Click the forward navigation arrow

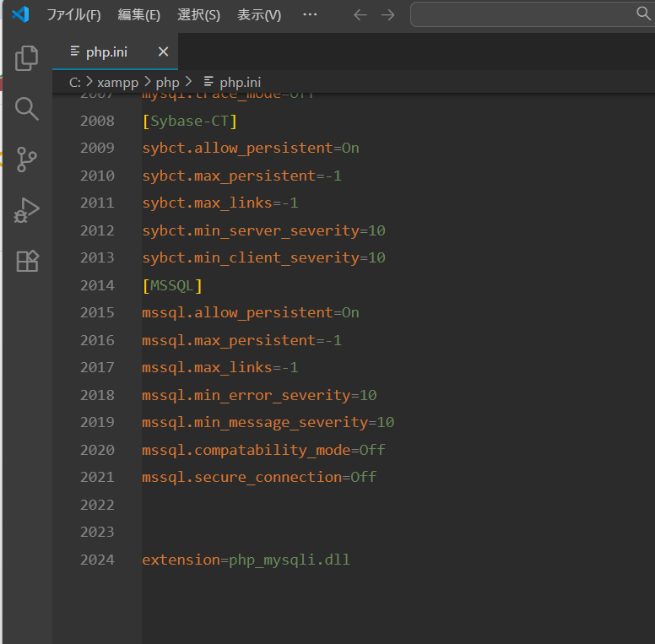point(387,15)
